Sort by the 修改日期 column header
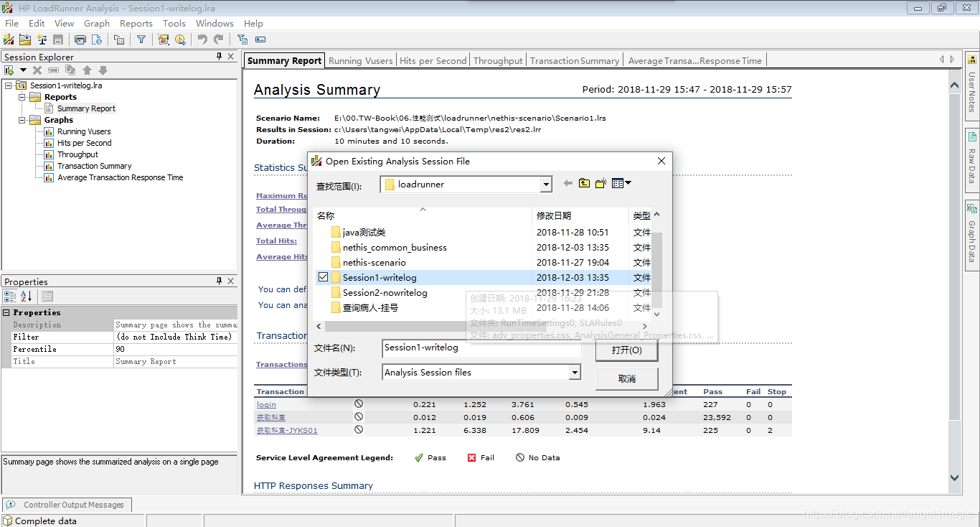This screenshot has height=527, width=980. tap(554, 215)
